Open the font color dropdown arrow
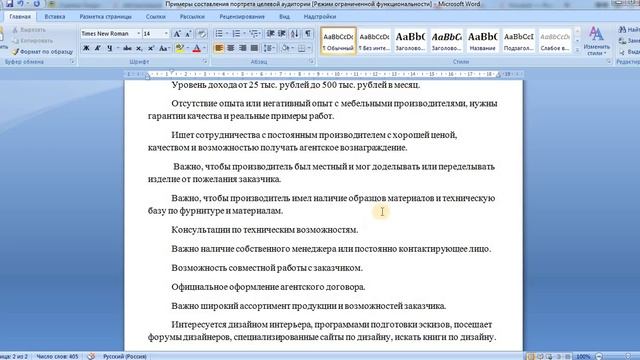 [x=204, y=48]
